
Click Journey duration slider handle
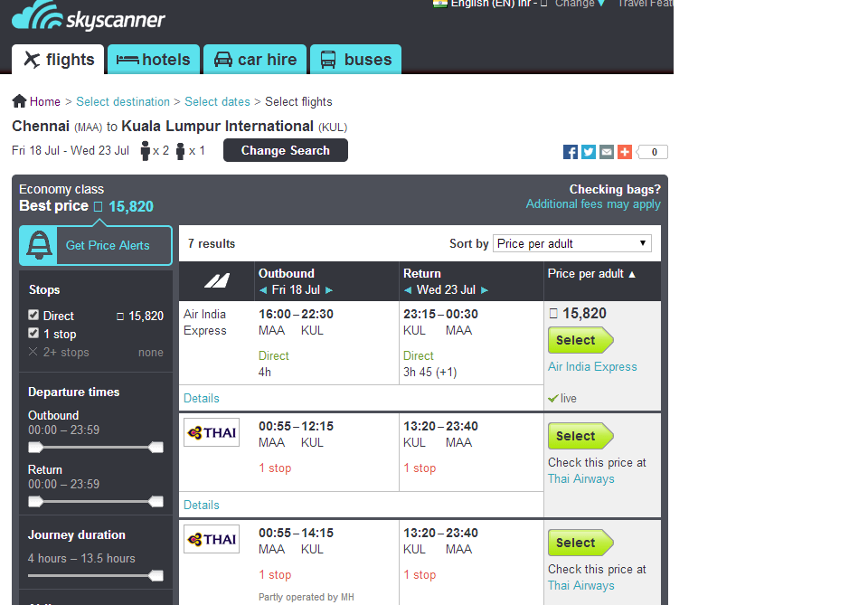coord(156,576)
